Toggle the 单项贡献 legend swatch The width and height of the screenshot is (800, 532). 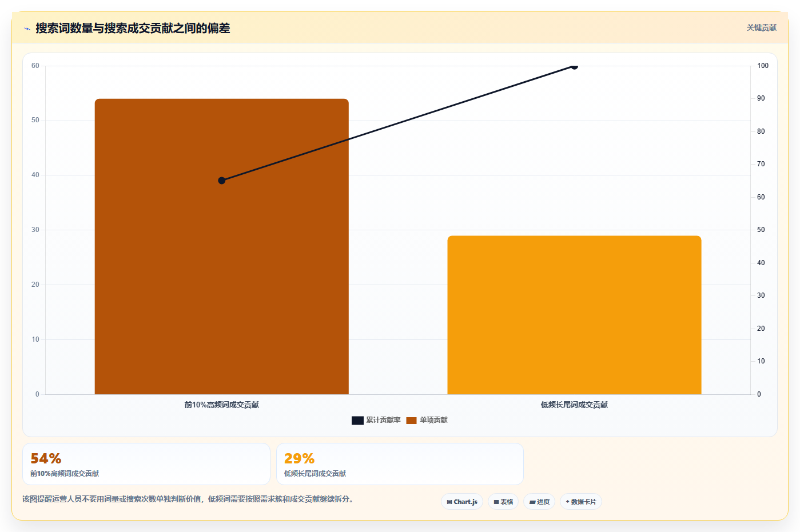(411, 421)
